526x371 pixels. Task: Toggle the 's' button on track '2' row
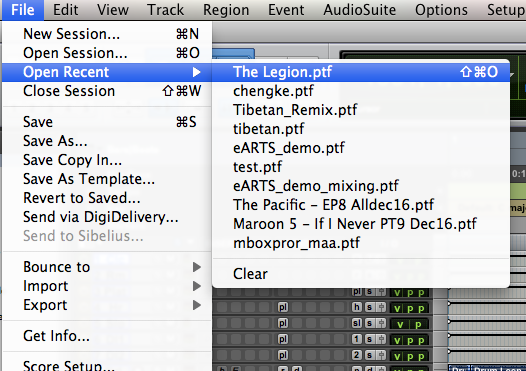(x=369, y=355)
